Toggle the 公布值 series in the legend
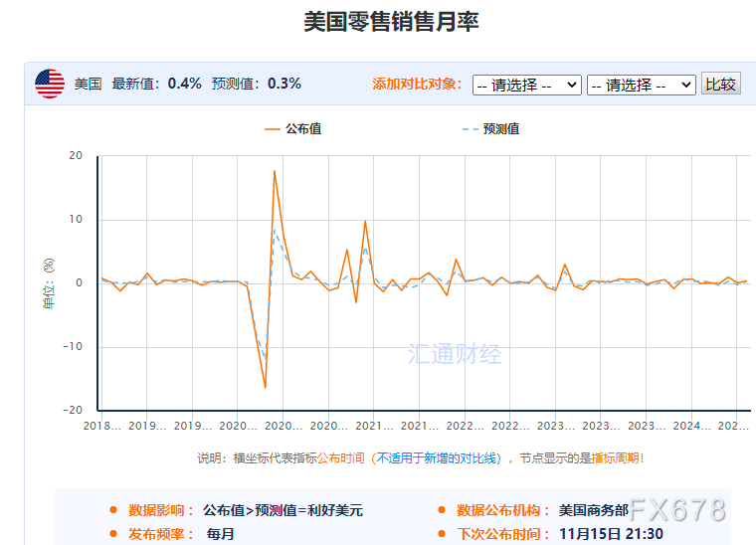The height and width of the screenshot is (545, 756). pyautogui.click(x=292, y=129)
